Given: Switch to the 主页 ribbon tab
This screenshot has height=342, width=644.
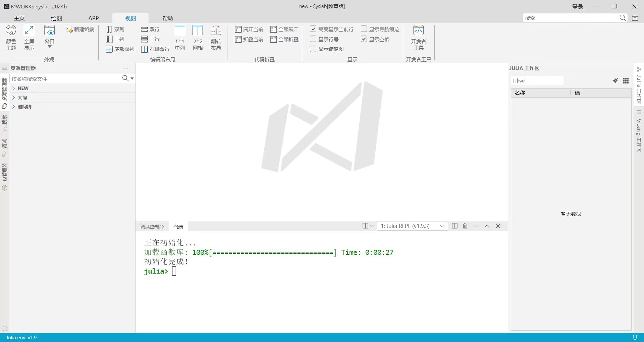Looking at the screenshot, I should (x=19, y=18).
